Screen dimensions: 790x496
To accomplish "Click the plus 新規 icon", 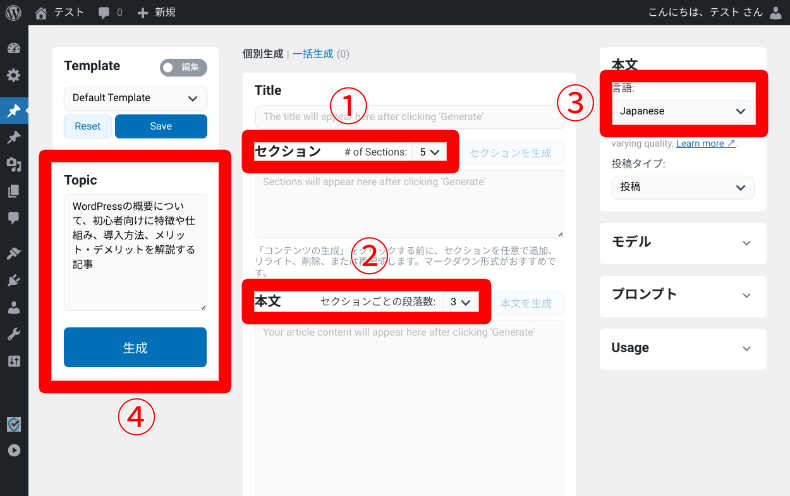I will [x=143, y=13].
